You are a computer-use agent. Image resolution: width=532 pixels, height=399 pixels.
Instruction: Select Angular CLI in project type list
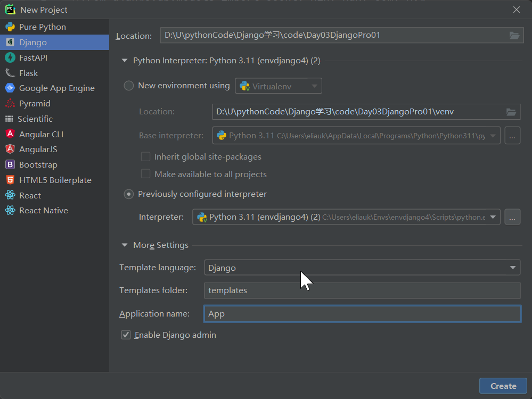tap(54, 134)
